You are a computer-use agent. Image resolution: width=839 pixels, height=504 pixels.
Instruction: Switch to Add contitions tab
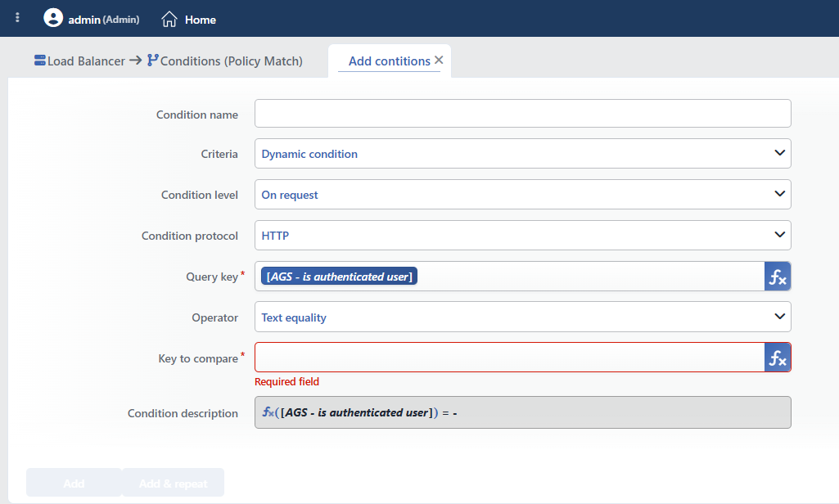(389, 61)
